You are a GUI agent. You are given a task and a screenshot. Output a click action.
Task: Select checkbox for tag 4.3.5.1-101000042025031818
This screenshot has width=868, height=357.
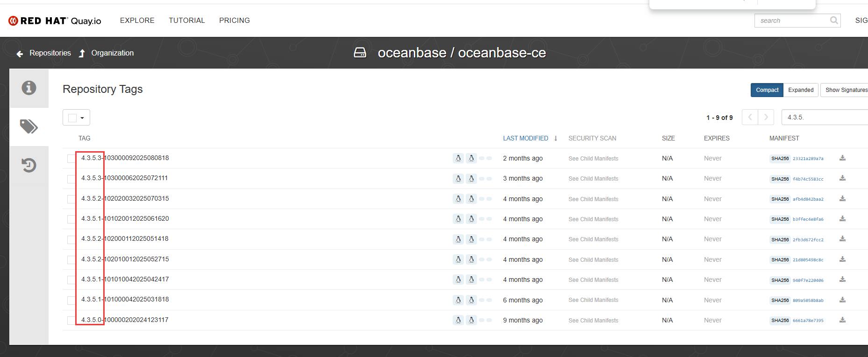[x=71, y=300]
